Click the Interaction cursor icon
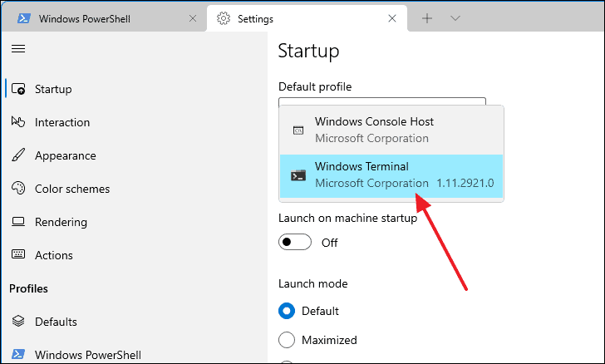 tap(17, 122)
